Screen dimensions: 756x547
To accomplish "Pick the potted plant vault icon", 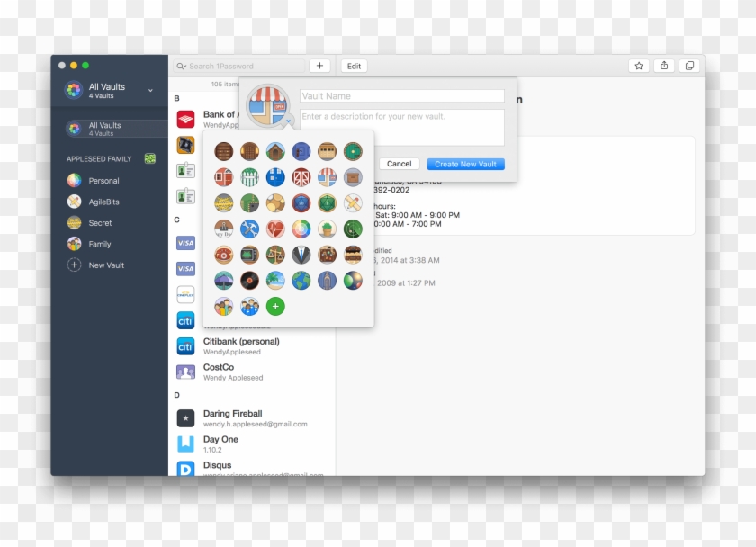I will click(327, 229).
